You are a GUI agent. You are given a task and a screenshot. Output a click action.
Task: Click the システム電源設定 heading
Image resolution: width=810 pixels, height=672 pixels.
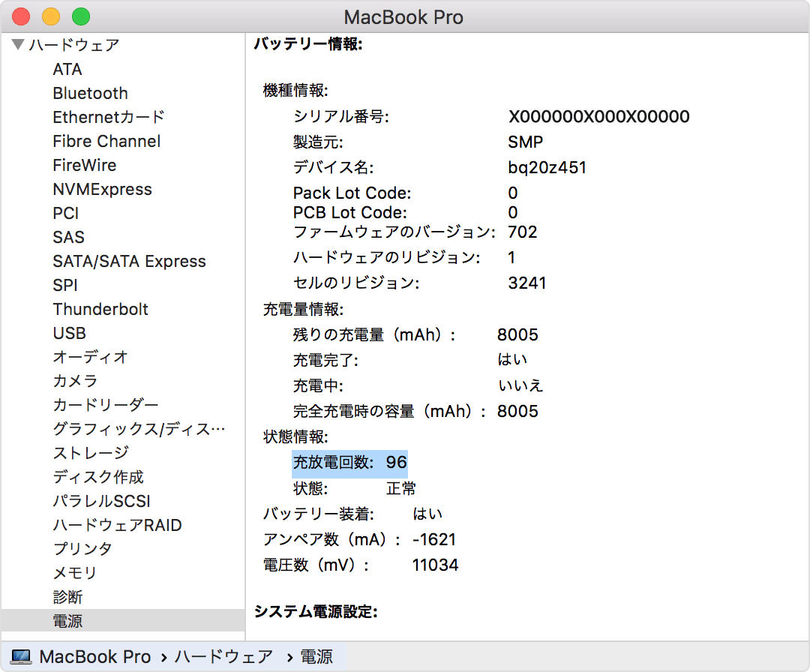click(x=316, y=612)
